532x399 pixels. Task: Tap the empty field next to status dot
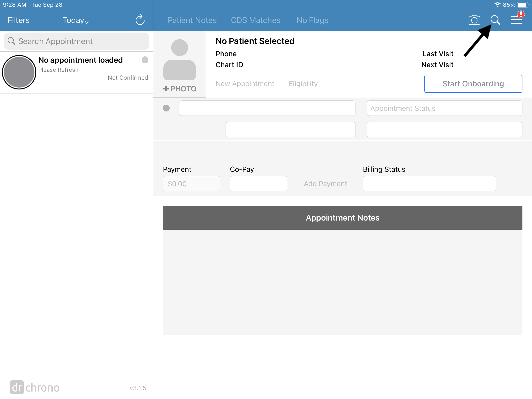pos(267,108)
